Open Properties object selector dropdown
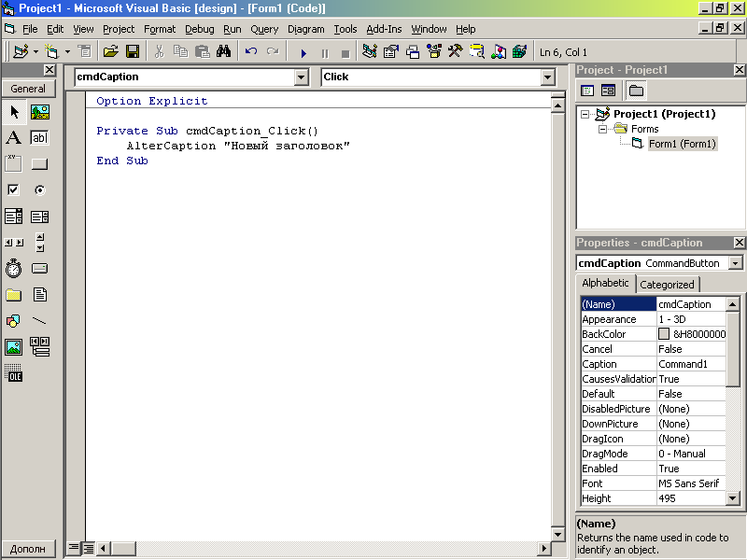 tap(736, 263)
